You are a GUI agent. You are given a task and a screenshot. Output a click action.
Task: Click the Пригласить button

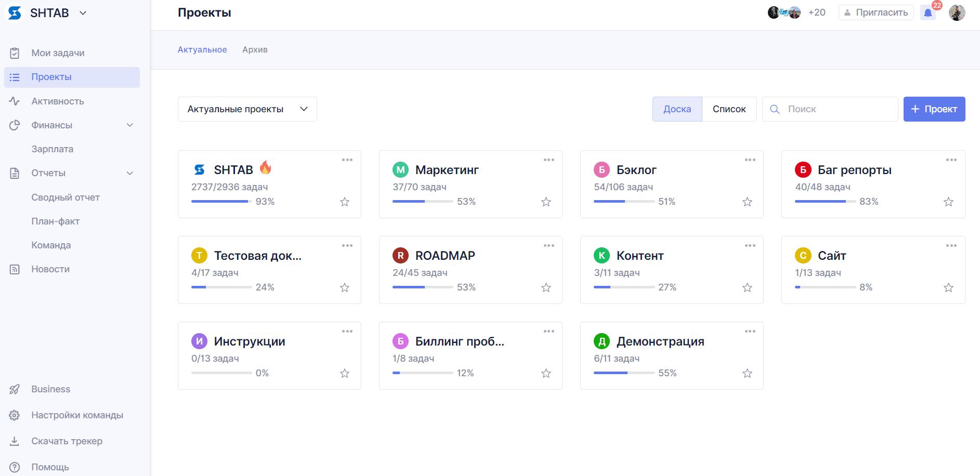[876, 12]
